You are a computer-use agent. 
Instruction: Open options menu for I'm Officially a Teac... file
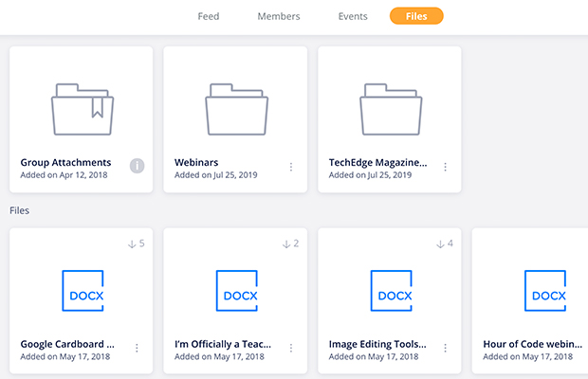click(291, 349)
